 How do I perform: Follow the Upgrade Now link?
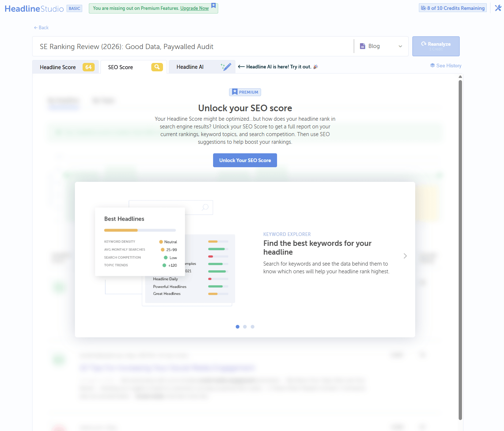[194, 8]
